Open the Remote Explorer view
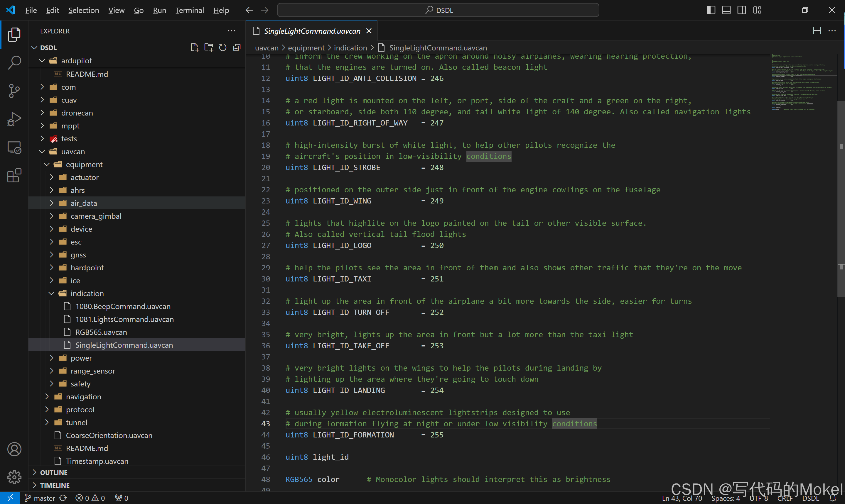The width and height of the screenshot is (845, 504). point(14,147)
